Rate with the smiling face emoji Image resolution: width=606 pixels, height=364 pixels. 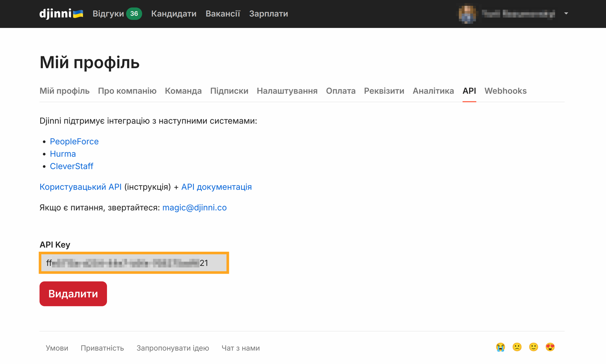click(x=533, y=347)
